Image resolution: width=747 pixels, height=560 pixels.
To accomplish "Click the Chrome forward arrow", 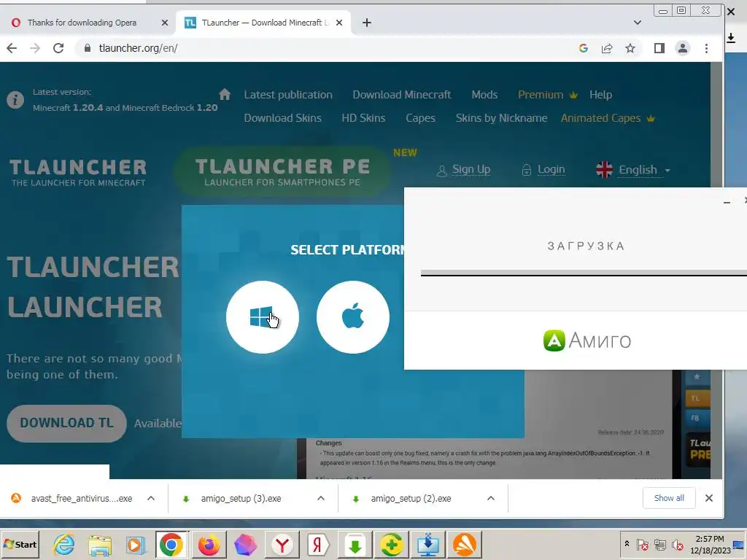I will pyautogui.click(x=35, y=48).
